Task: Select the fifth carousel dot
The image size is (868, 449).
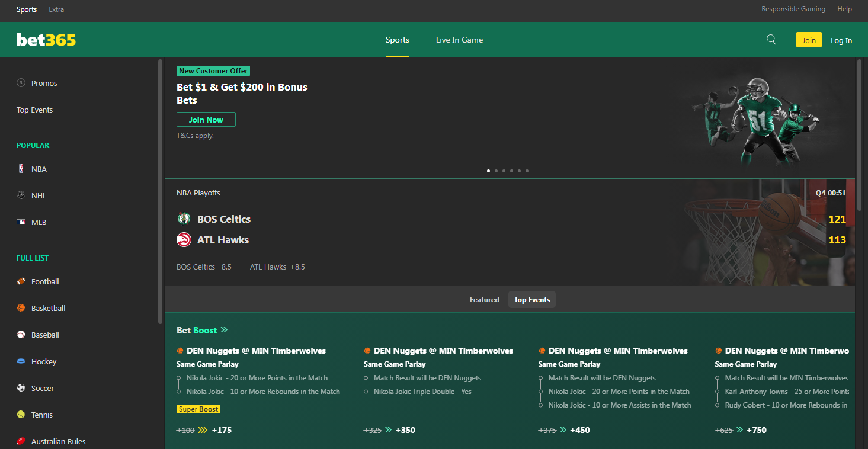Action: [x=519, y=171]
